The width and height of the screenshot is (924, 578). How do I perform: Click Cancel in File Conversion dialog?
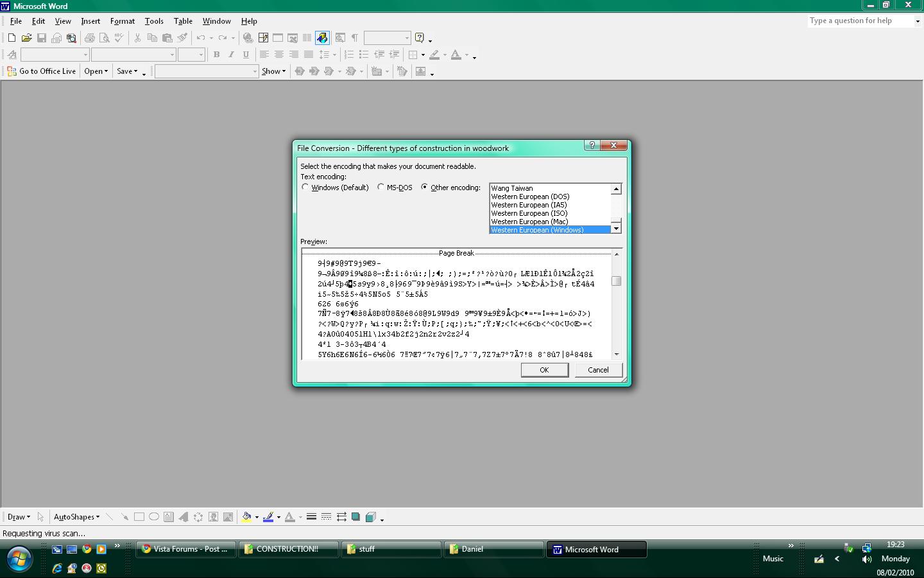pos(598,370)
